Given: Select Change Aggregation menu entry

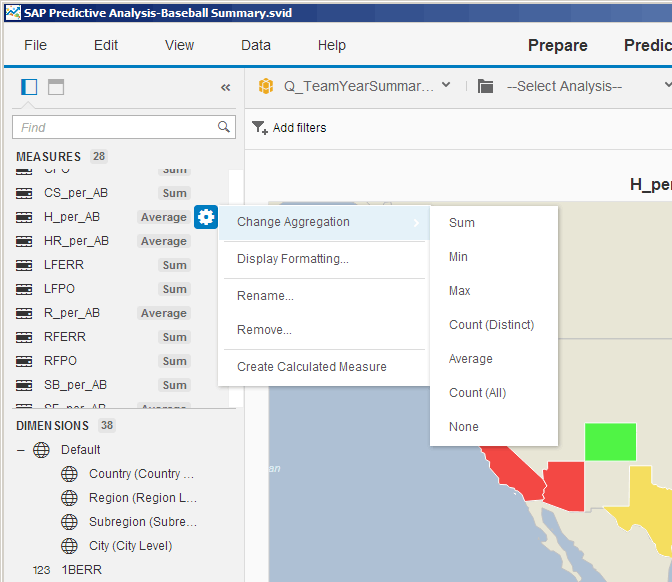Looking at the screenshot, I should pos(324,222).
